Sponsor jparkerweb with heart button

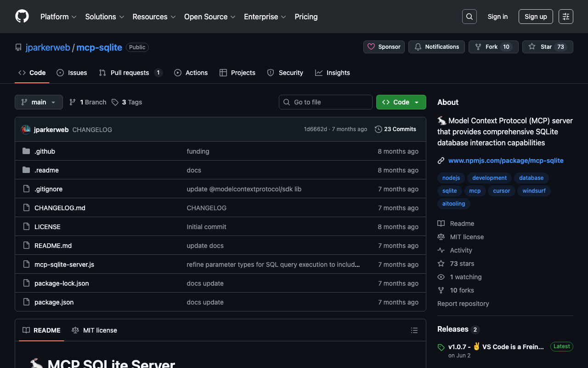tap(384, 47)
